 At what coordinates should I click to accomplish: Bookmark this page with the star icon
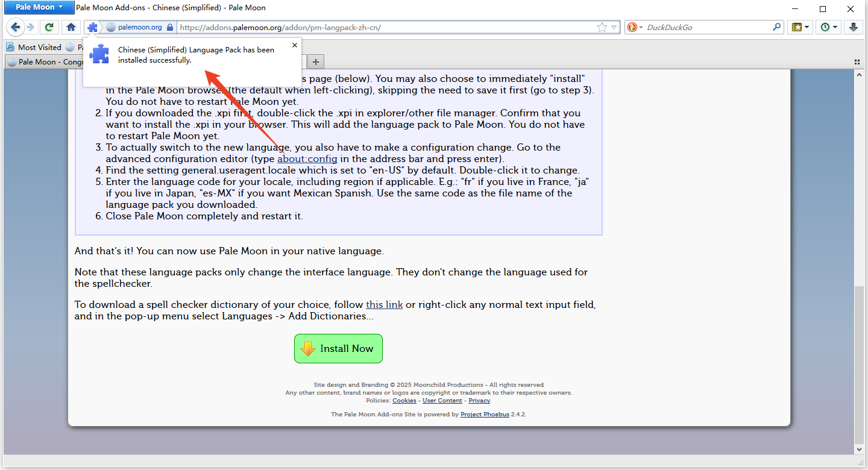click(602, 27)
